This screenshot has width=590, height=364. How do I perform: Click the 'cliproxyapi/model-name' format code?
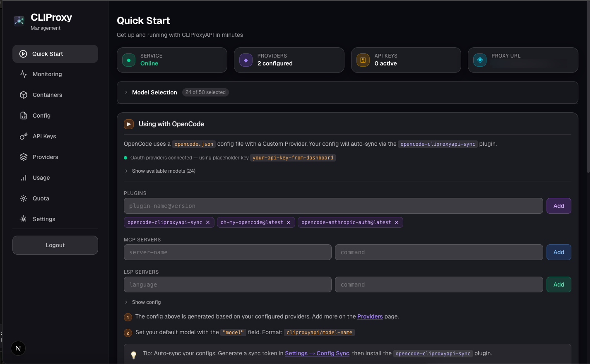pyautogui.click(x=319, y=333)
